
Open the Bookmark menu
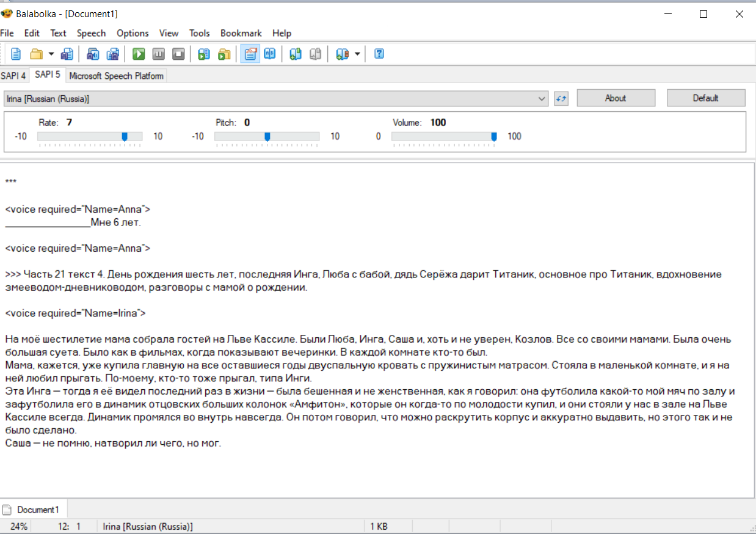[241, 33]
